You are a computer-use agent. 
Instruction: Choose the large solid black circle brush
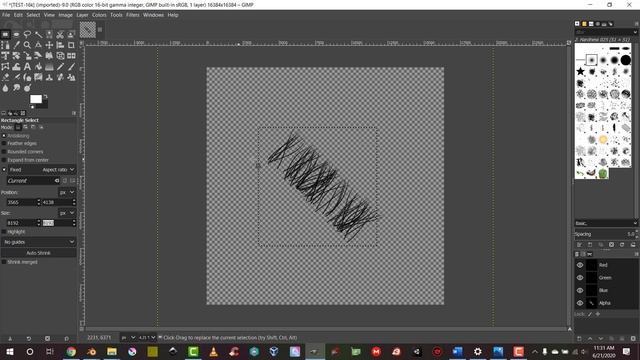(x=626, y=60)
